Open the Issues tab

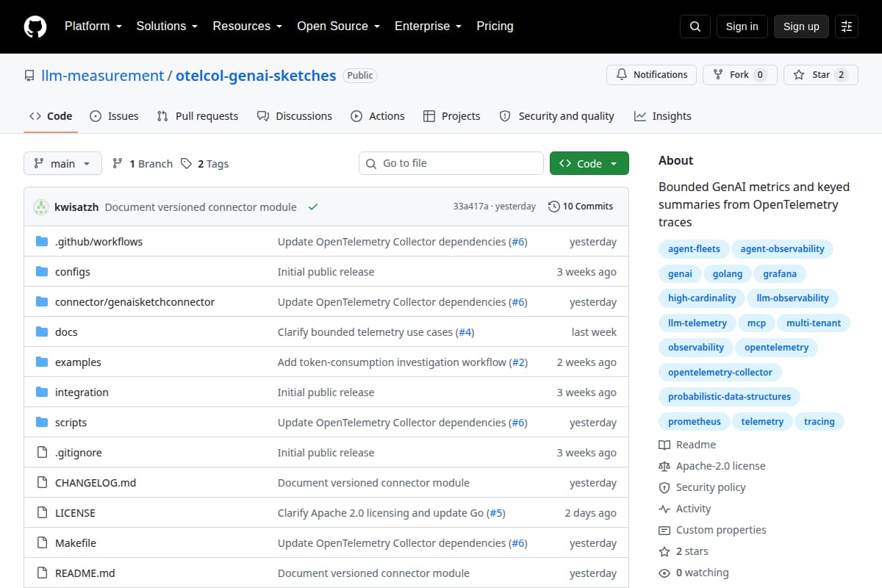pyautogui.click(x=114, y=116)
